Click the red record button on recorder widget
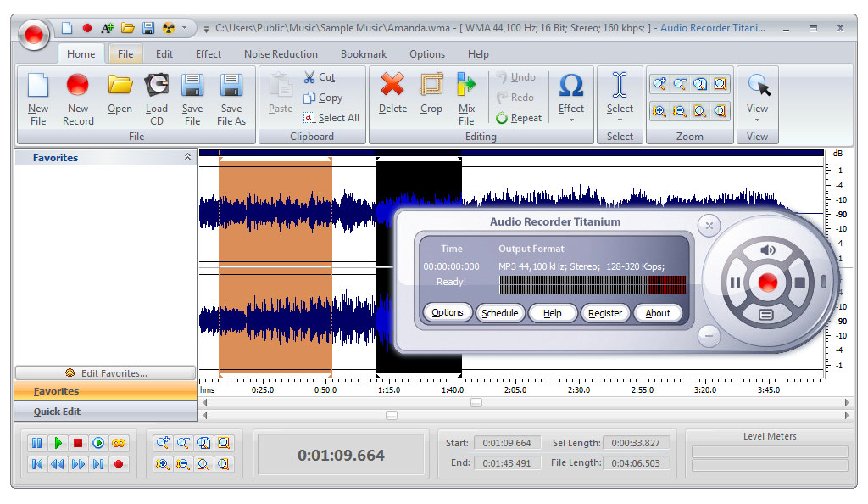Screen dimensions: 868x504 tap(768, 283)
